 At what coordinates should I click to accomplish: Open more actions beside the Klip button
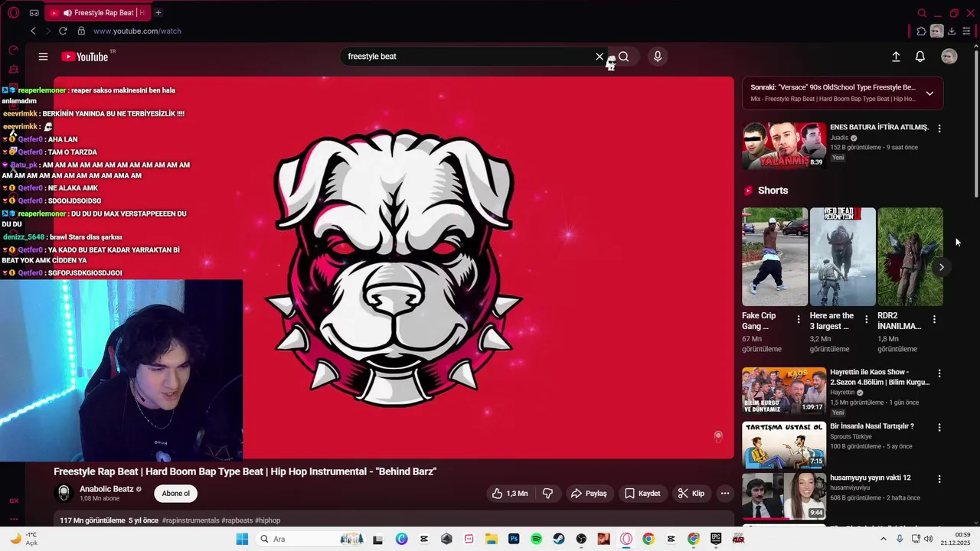click(x=724, y=494)
